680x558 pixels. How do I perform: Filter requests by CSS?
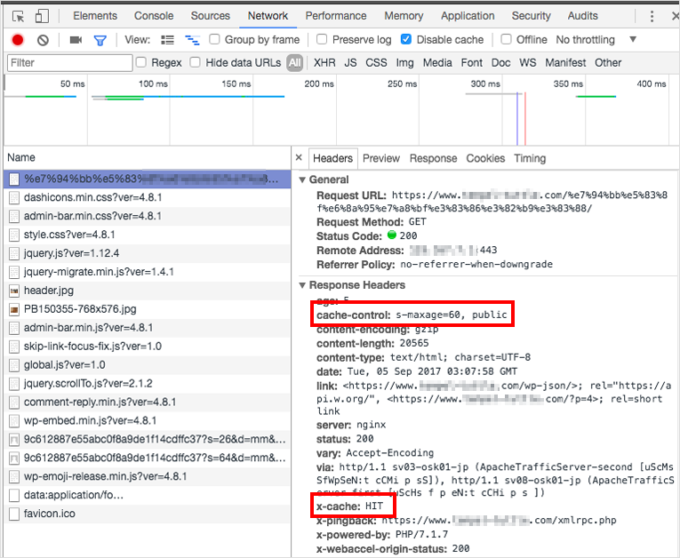(x=376, y=63)
